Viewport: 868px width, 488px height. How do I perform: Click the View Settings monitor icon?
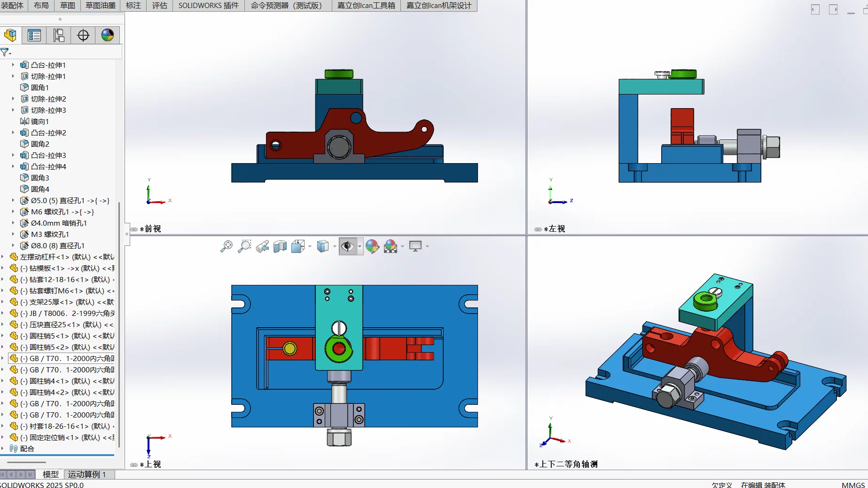(x=415, y=246)
